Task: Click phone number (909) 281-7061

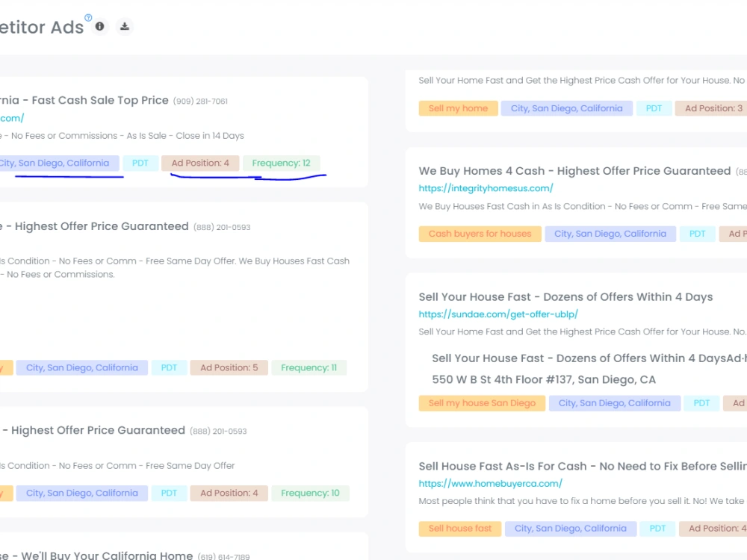Action: (x=200, y=102)
